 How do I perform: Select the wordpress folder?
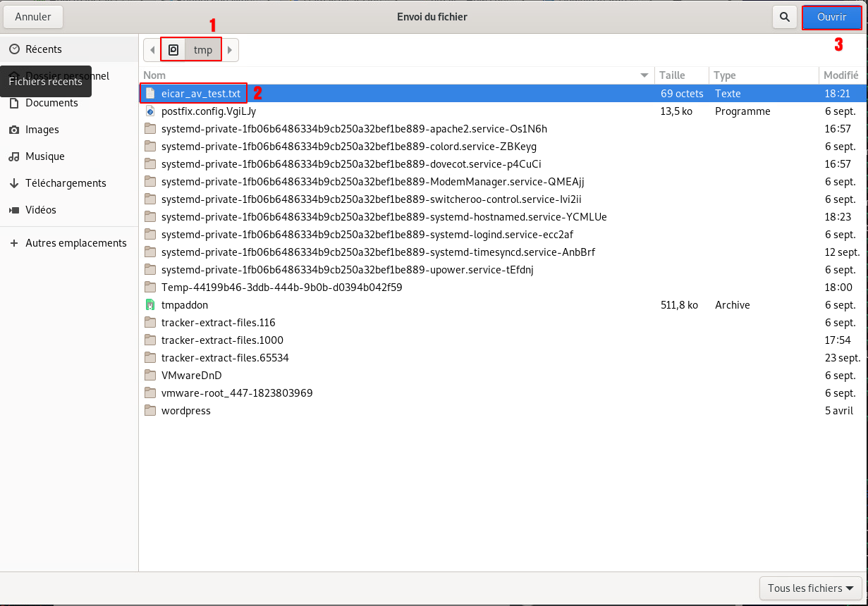coord(185,411)
